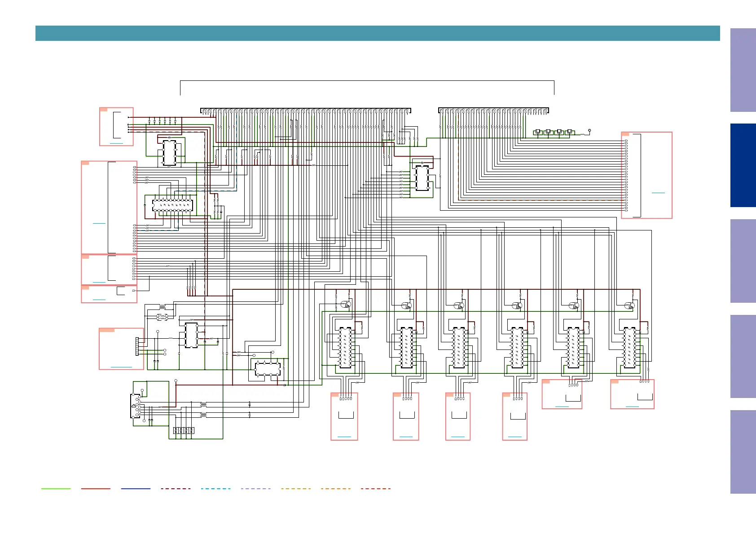The height and width of the screenshot is (535, 756).
Task: Switch to the topmost purple side tab
Action: [743, 70]
